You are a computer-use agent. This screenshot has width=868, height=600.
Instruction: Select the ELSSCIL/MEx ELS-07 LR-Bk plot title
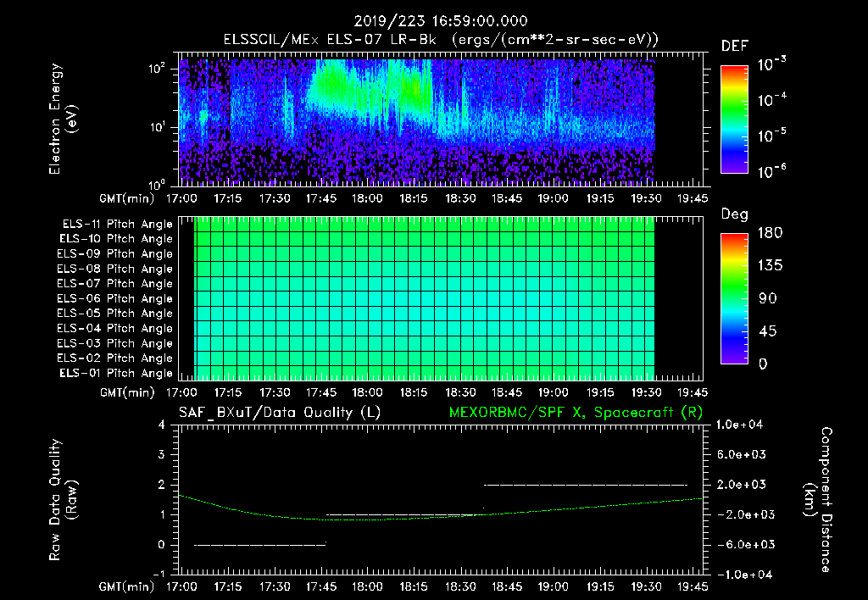441,40
